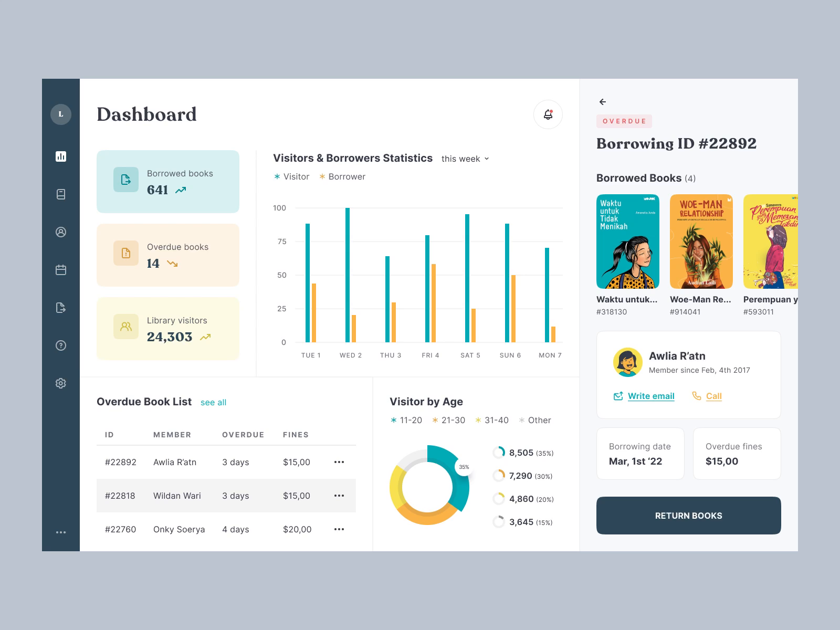Toggle the Borrower series in chart legend
The width and height of the screenshot is (840, 630).
click(x=342, y=177)
